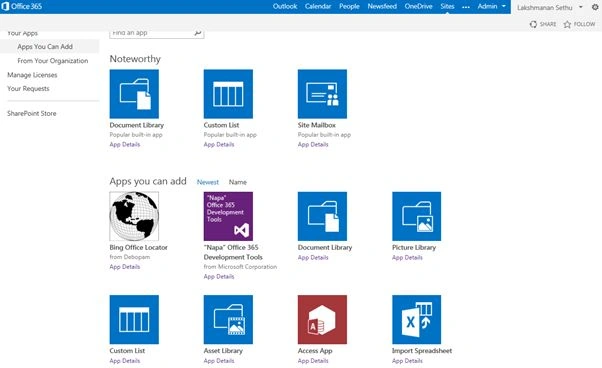
Task: Add the Asset Library app tile
Action: tap(228, 319)
